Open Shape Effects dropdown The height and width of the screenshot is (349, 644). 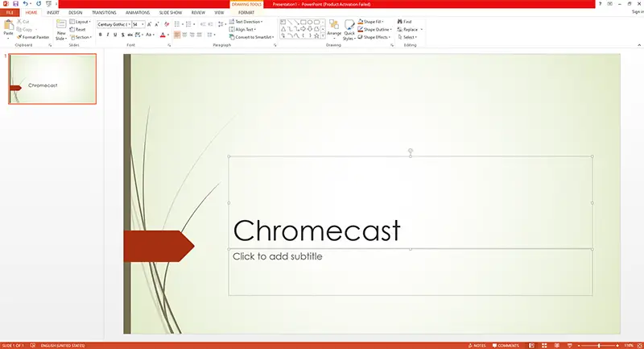pos(374,37)
